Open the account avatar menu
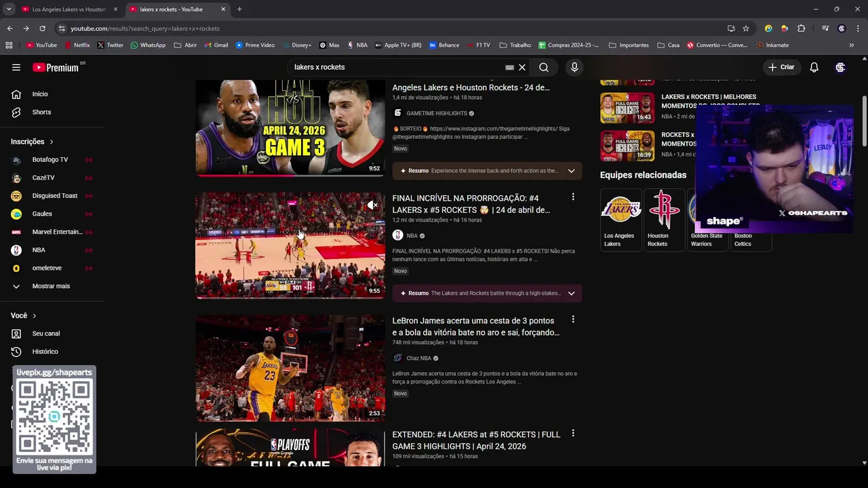This screenshot has width=868, height=488. click(x=840, y=67)
